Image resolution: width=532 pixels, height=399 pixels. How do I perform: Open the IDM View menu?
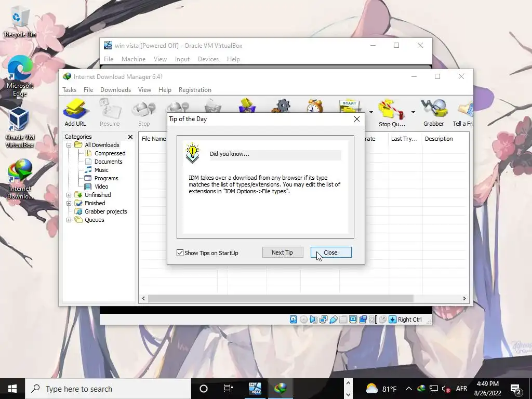click(144, 90)
